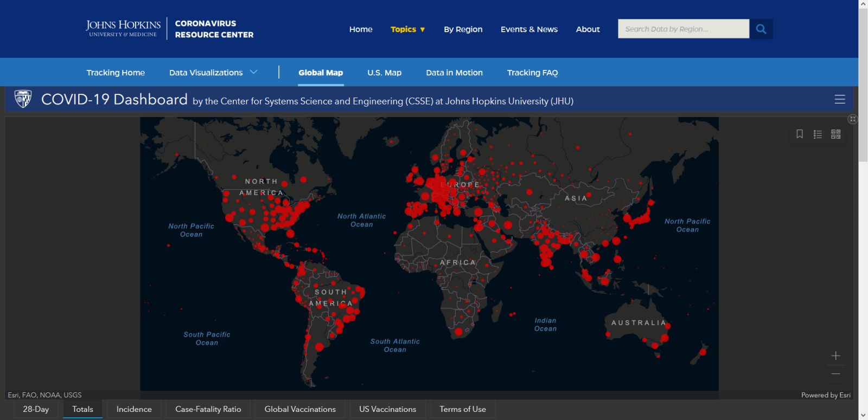This screenshot has height=420, width=868.
Task: Zoom in on the map
Action: point(835,356)
